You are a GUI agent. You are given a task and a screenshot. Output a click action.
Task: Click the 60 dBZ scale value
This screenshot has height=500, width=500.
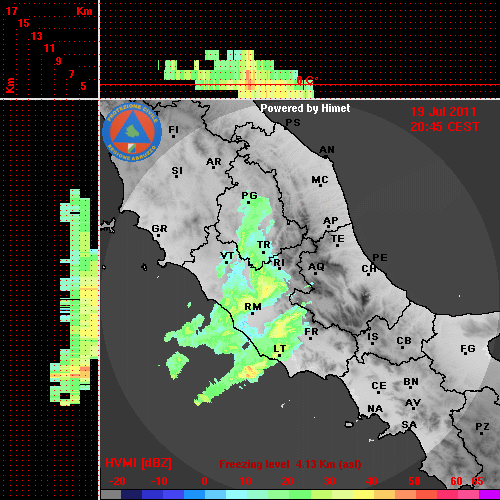click(456, 481)
